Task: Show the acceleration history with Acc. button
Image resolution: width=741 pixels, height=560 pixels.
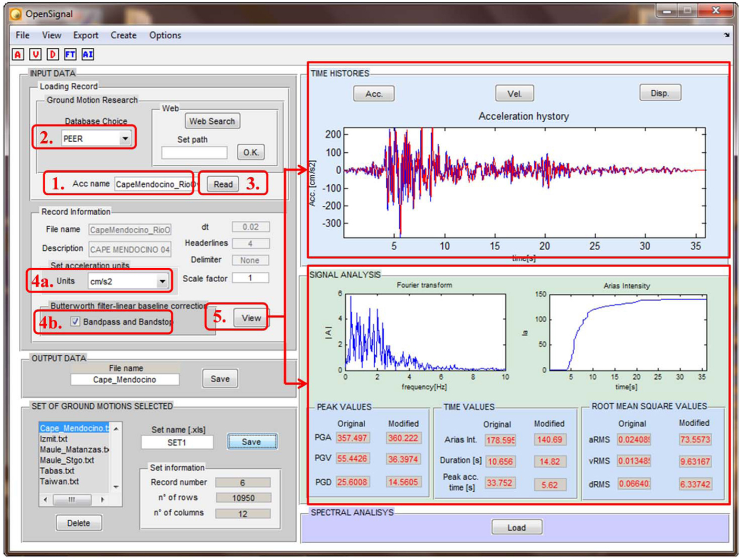Action: 374,94
